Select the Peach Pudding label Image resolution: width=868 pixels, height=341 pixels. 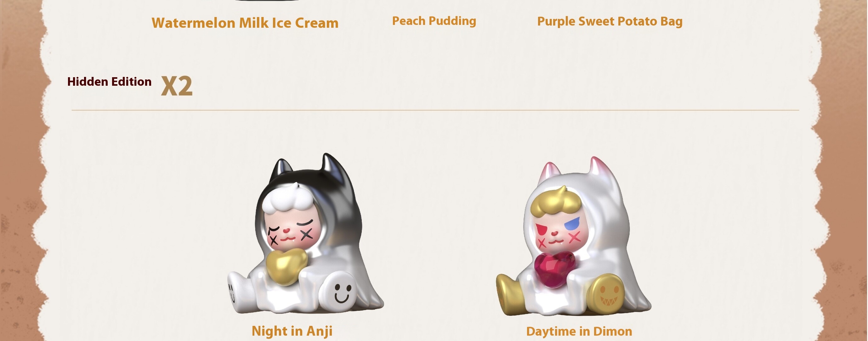434,21
